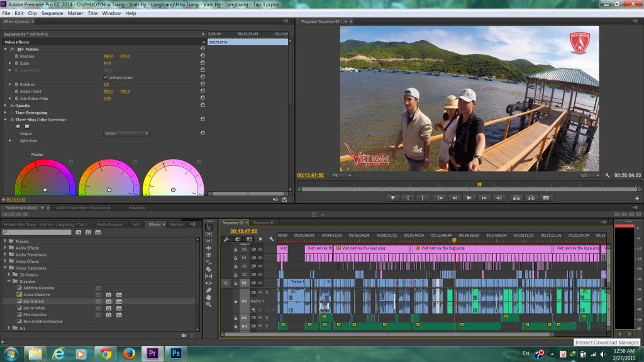
Task: Click Add Marker icon in timeline header
Action: pyautogui.click(x=260, y=239)
